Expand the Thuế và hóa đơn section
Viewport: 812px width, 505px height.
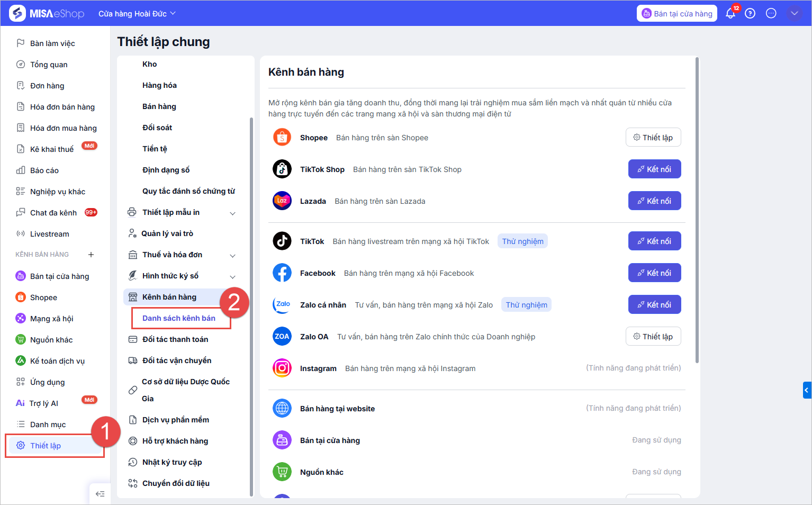(232, 255)
